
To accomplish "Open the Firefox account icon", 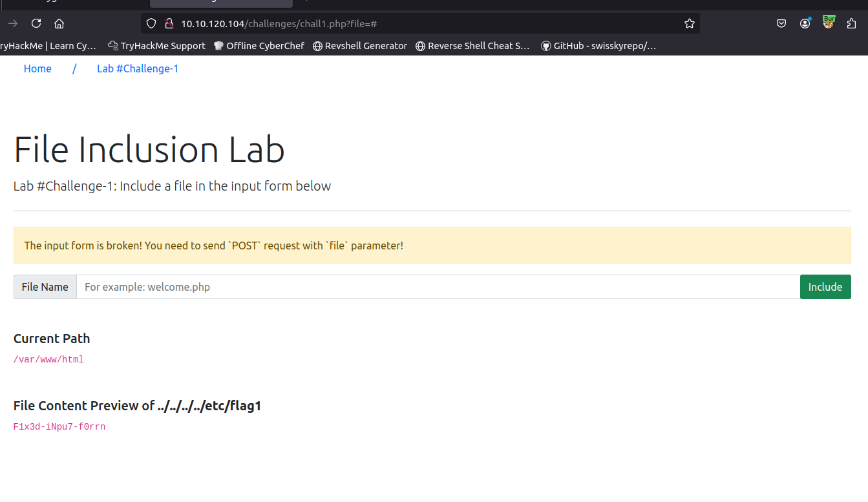I will (x=805, y=23).
